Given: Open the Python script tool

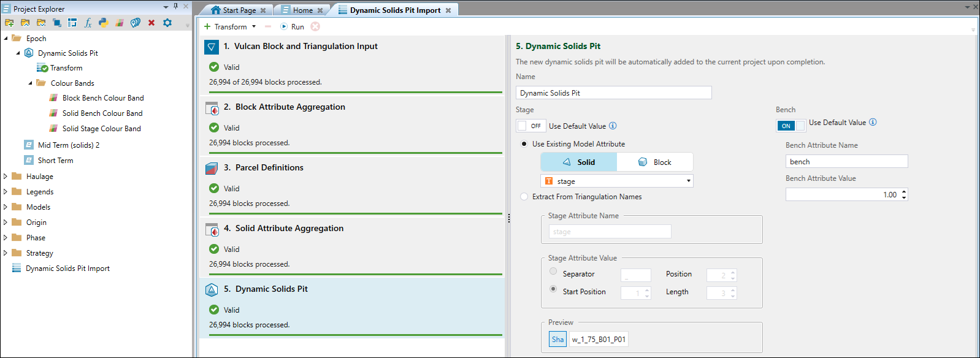Looking at the screenshot, I should tap(104, 23).
